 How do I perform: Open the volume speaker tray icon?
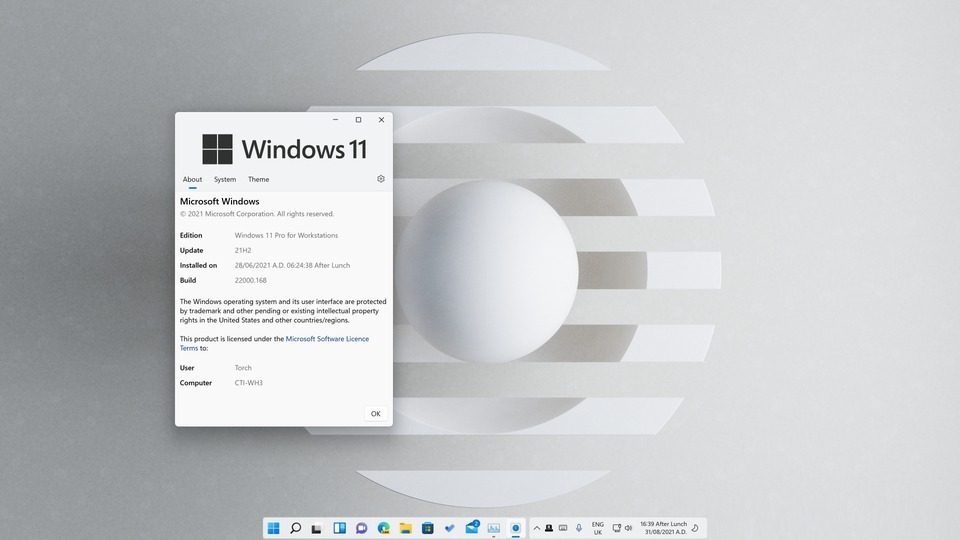point(628,528)
